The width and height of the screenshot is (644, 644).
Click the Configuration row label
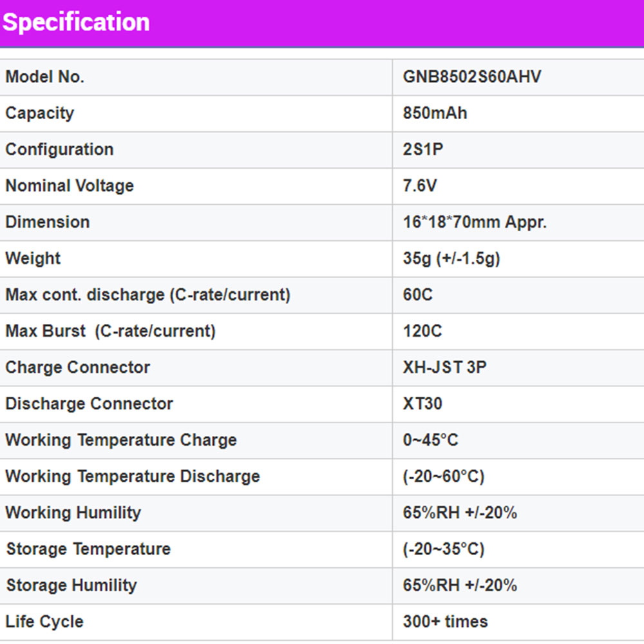pyautogui.click(x=59, y=149)
